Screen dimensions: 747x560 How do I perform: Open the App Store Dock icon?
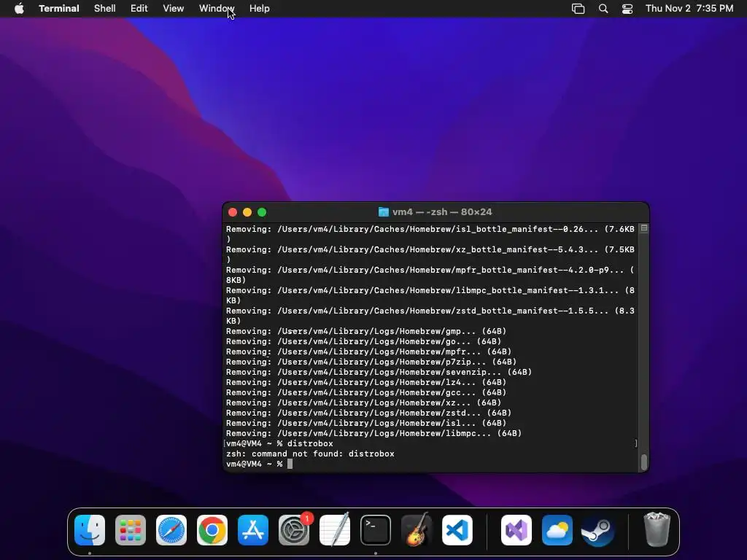[253, 530]
